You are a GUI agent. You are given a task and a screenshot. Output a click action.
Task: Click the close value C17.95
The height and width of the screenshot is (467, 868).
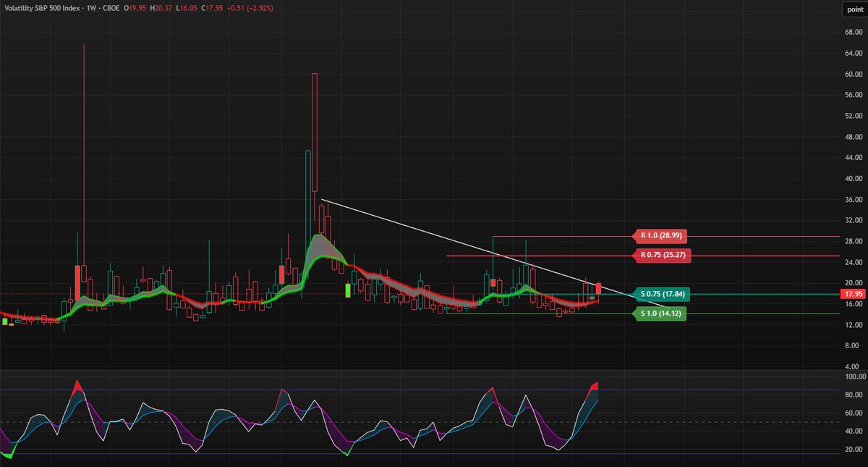coord(212,8)
